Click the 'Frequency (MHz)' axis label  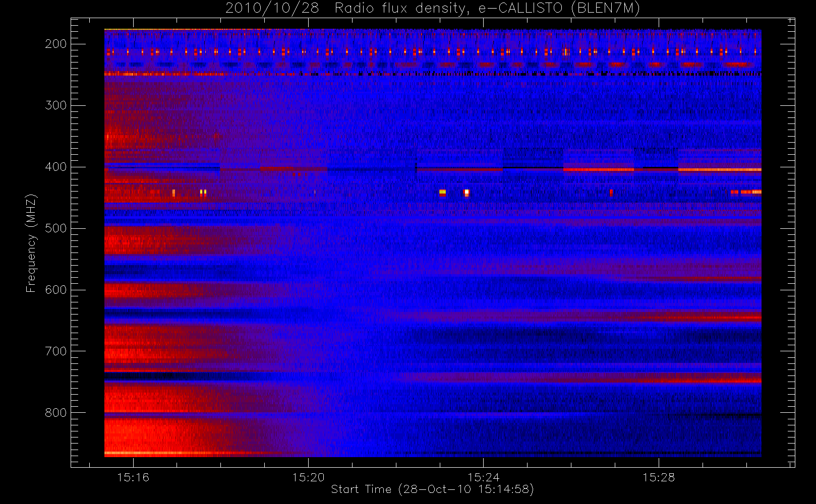(x=31, y=243)
